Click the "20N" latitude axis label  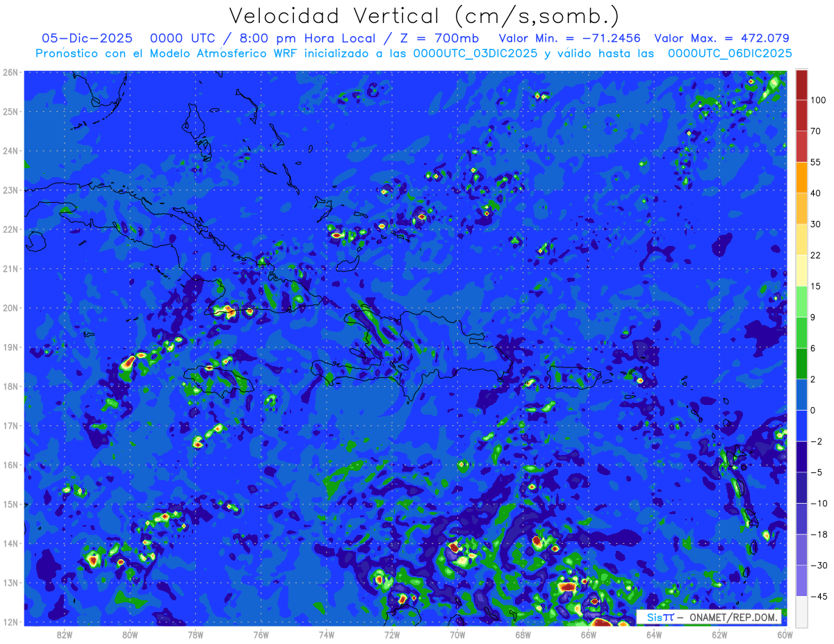point(10,308)
